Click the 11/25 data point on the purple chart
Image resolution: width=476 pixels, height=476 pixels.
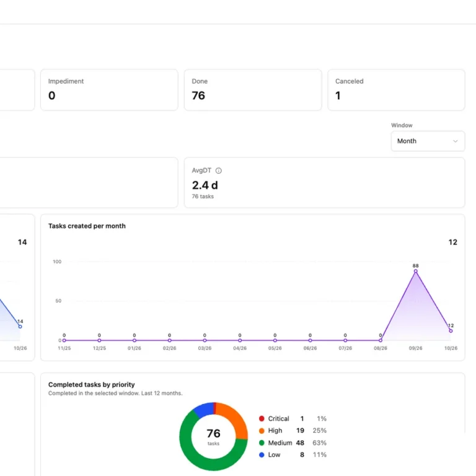pyautogui.click(x=64, y=340)
